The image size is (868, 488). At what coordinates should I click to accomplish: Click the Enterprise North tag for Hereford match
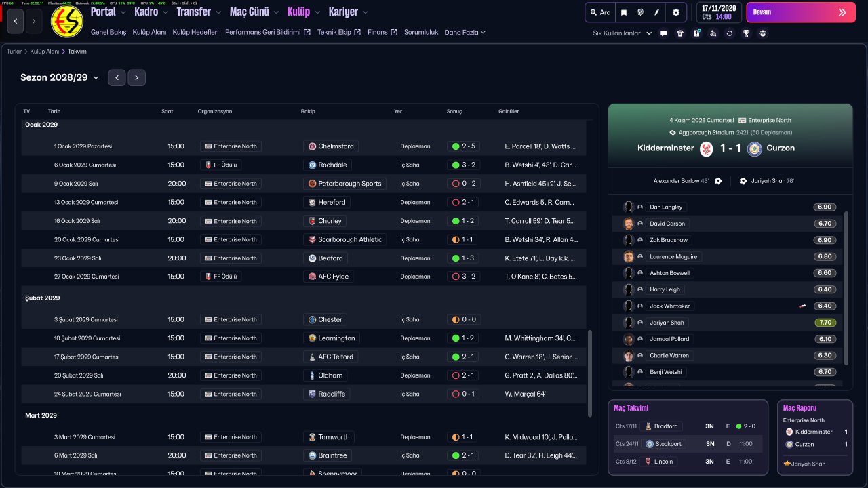point(231,202)
